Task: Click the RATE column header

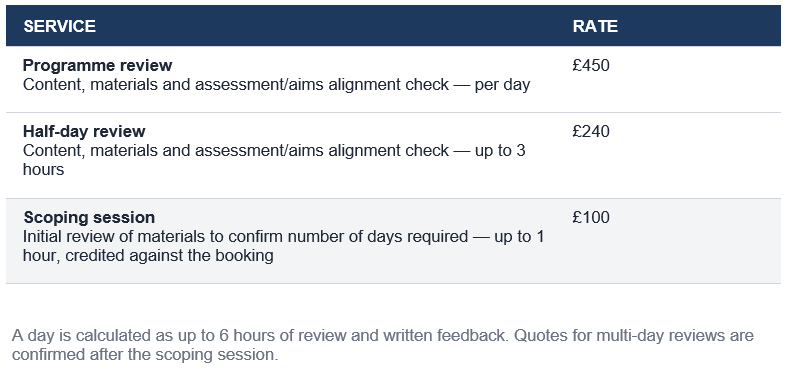Action: (595, 26)
